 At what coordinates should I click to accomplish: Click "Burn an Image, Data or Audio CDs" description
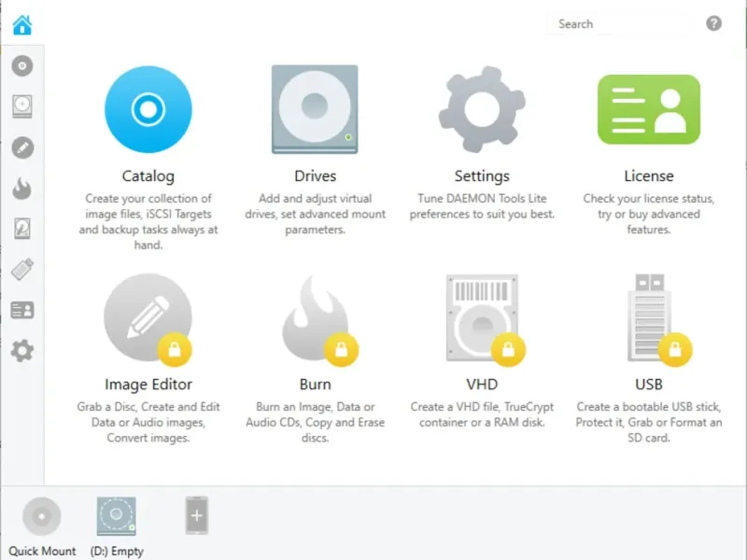tap(315, 422)
